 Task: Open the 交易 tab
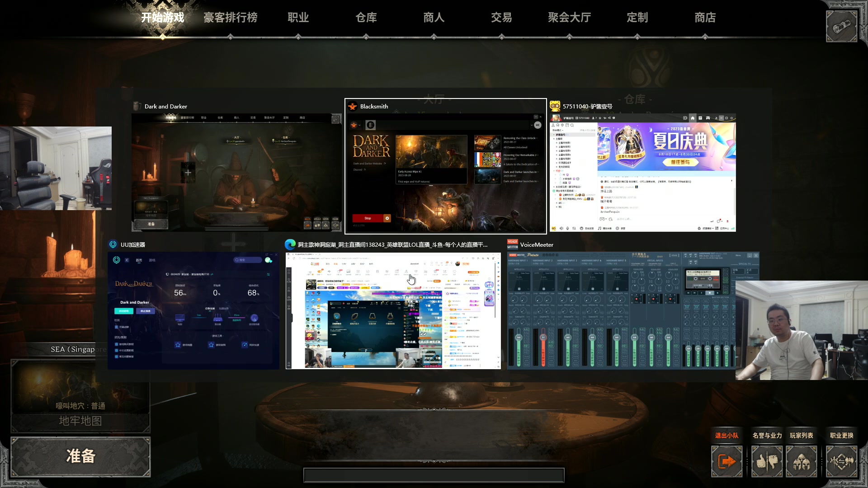501,18
